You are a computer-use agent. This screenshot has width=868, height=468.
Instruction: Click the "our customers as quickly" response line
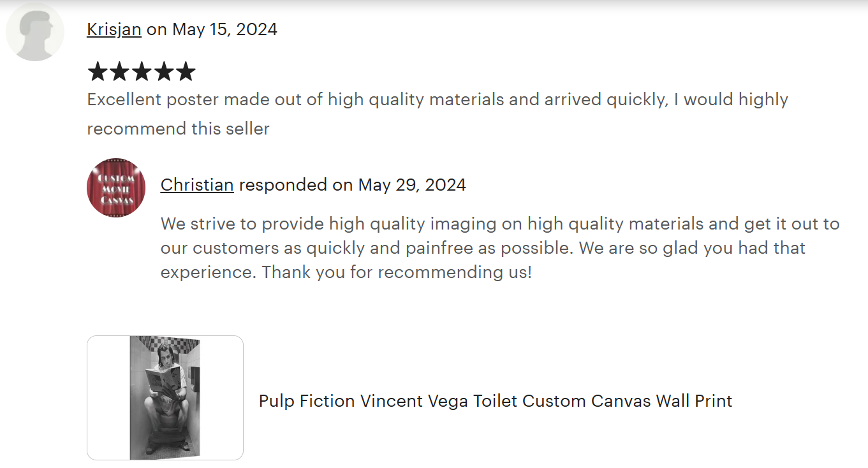click(483, 247)
